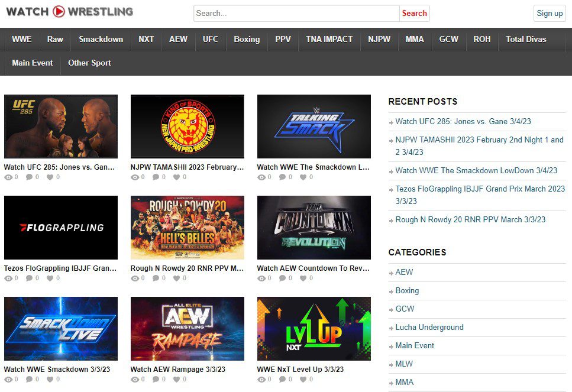
Task: Open the Total Divas menu item
Action: tap(526, 40)
